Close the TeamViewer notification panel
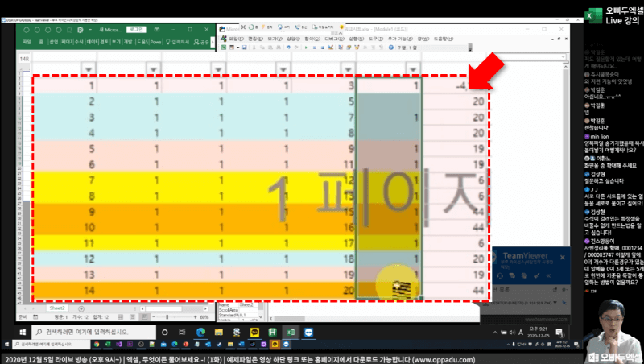Screen dimensions: 644x364 [x=562, y=258]
